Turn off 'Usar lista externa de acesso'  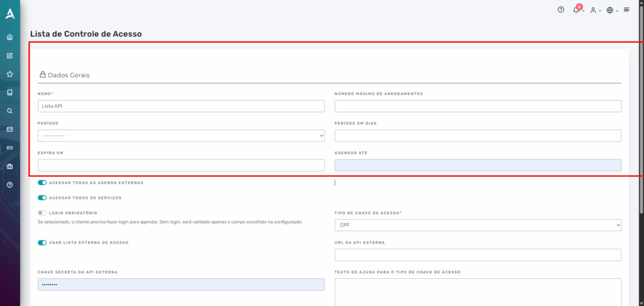pyautogui.click(x=43, y=242)
